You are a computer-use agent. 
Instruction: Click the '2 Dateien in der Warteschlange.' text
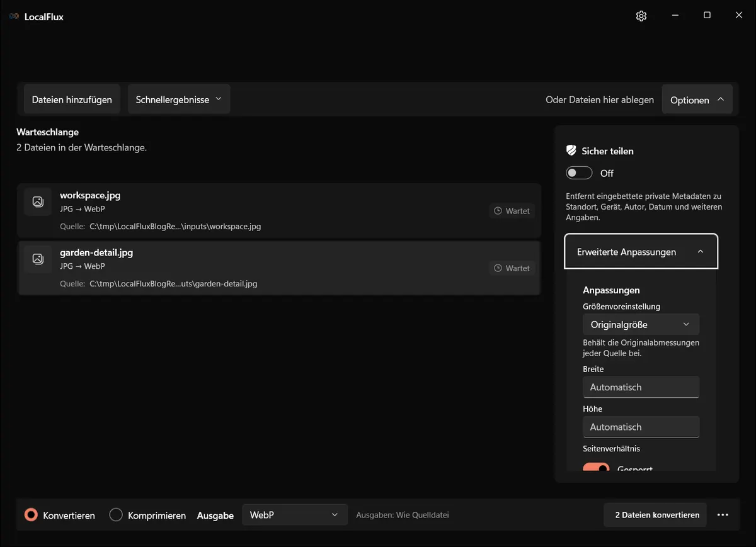pos(81,148)
